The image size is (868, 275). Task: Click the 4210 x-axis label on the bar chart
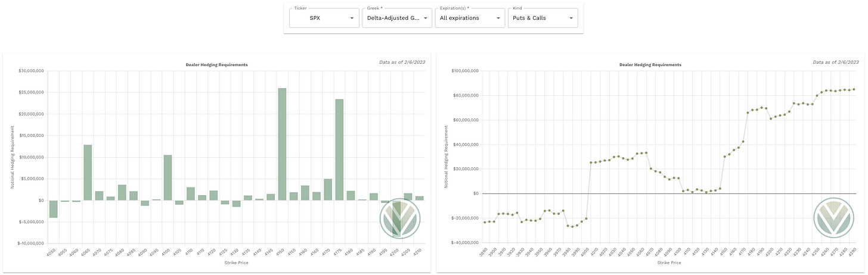(417, 251)
